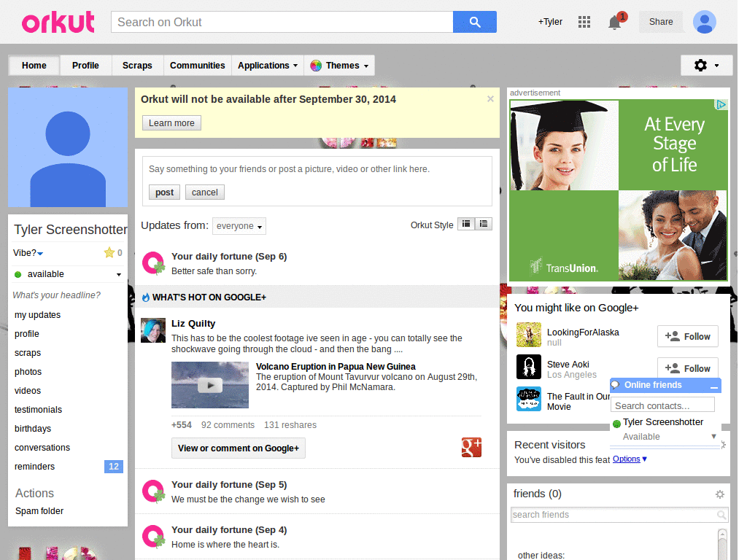747x560 pixels.
Task: Click the Volcano Eruption in Papua New Guinea link
Action: 336,366
